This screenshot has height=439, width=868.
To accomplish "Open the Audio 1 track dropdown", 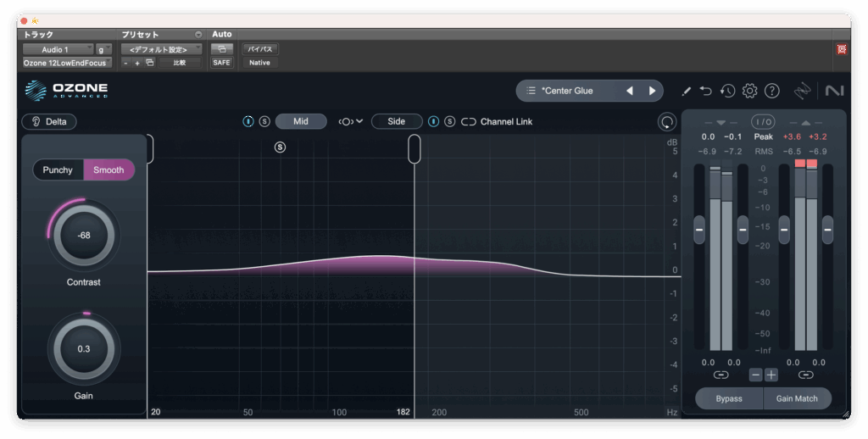I will point(58,49).
